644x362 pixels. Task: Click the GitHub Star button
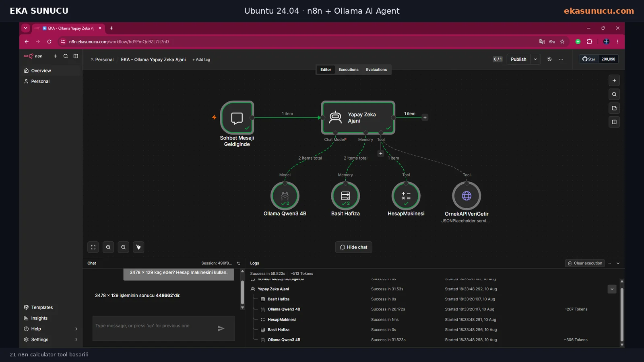pos(588,59)
